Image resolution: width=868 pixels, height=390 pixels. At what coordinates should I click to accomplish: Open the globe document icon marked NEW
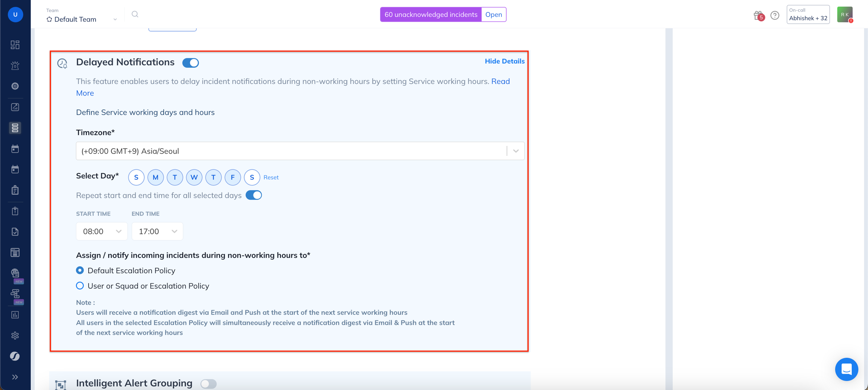15,273
